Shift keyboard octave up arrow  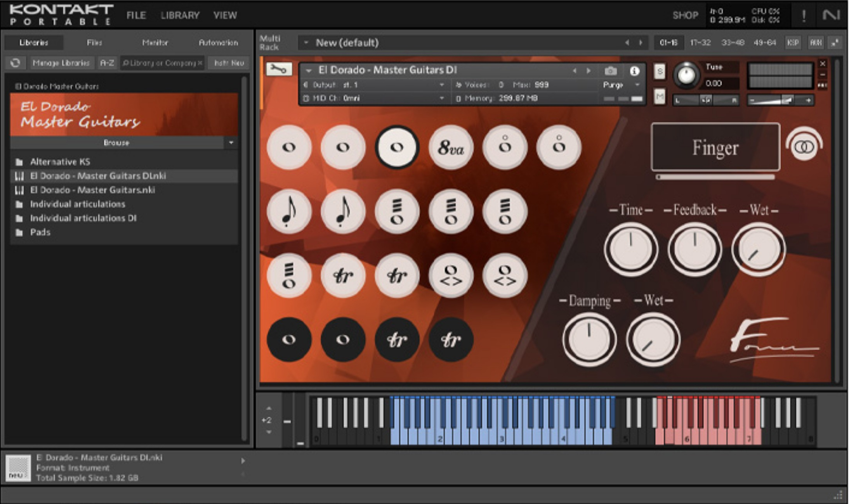point(269,408)
